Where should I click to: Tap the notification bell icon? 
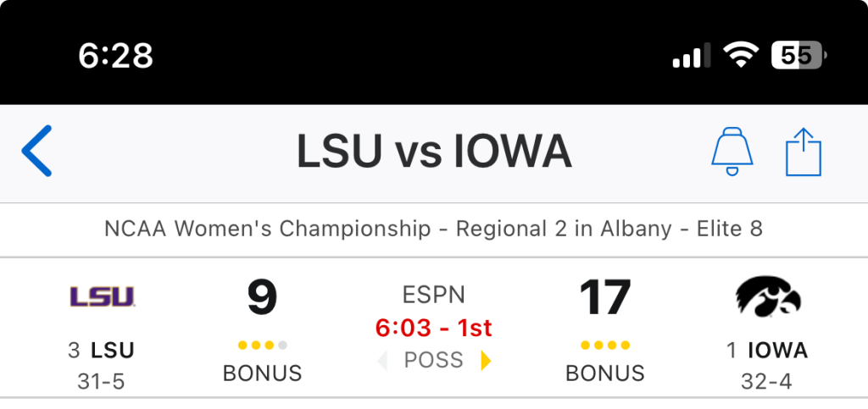731,152
